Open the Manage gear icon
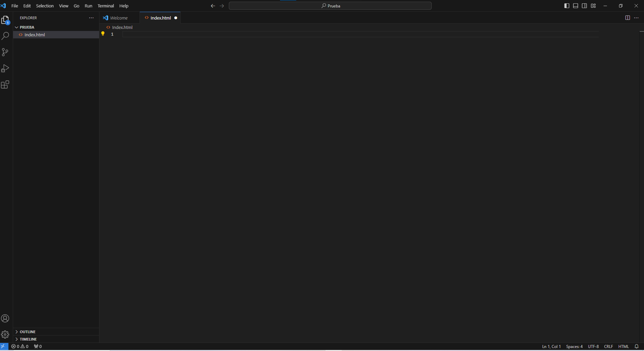Viewport: 644px width, 351px height. point(5,335)
